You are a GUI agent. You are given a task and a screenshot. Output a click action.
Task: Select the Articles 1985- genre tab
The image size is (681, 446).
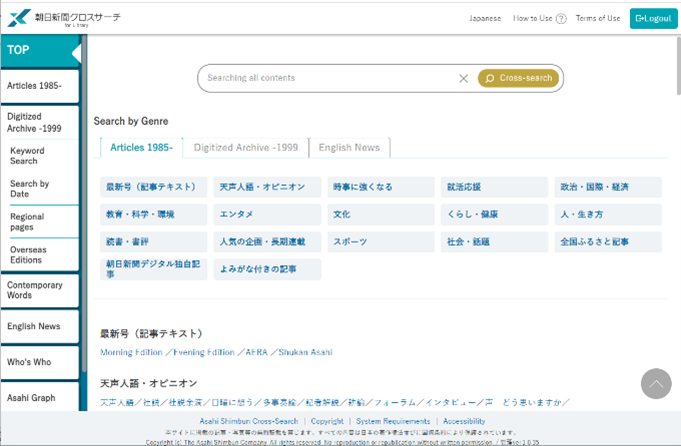(141, 148)
